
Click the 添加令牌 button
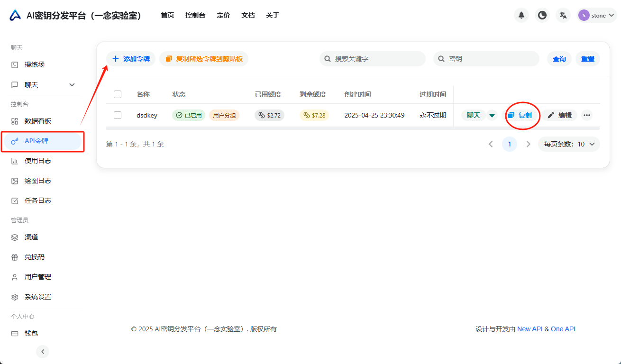click(x=131, y=59)
